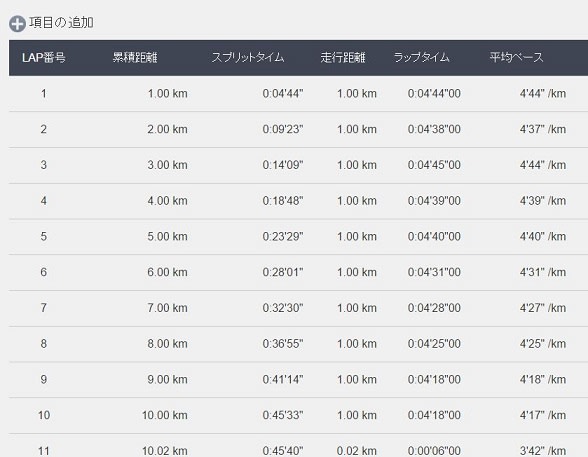Select the ラップタイム column header
588x457 pixels.
pos(421,57)
